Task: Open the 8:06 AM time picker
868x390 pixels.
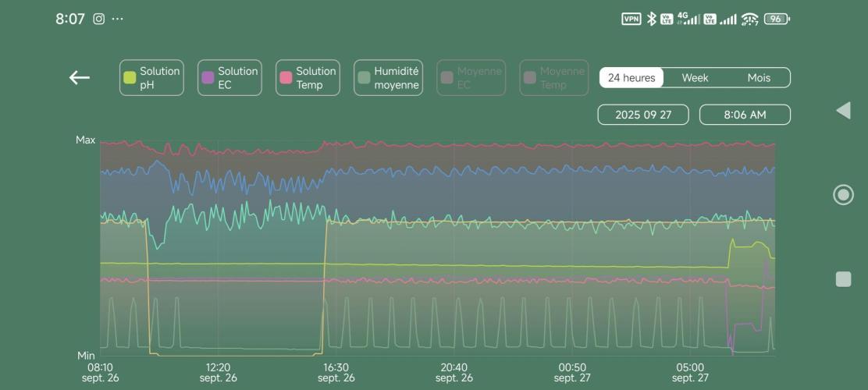Action: click(745, 115)
